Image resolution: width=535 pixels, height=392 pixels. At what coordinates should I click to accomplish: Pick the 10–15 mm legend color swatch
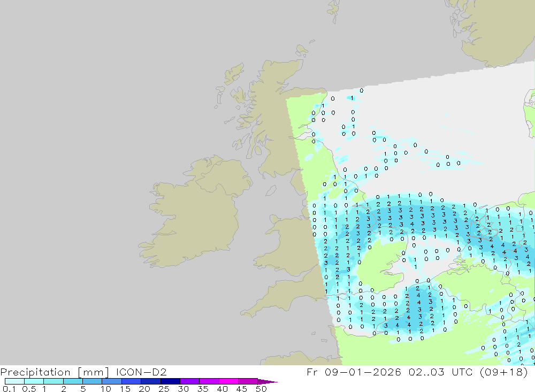[112, 381]
